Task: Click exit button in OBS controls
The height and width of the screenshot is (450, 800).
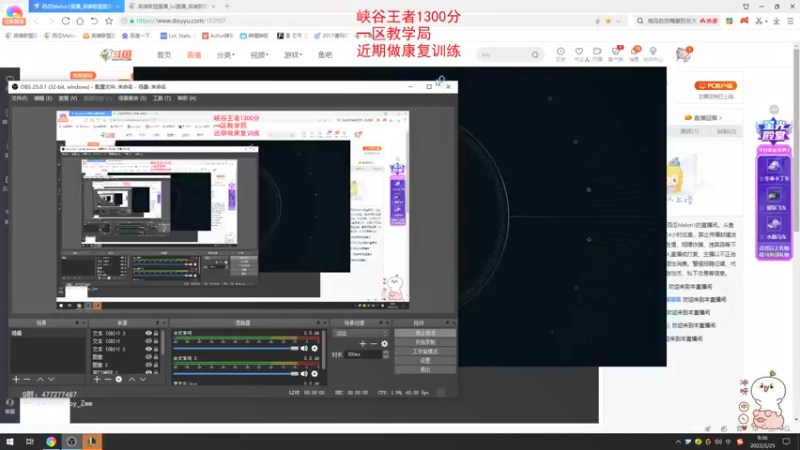Action: (425, 370)
